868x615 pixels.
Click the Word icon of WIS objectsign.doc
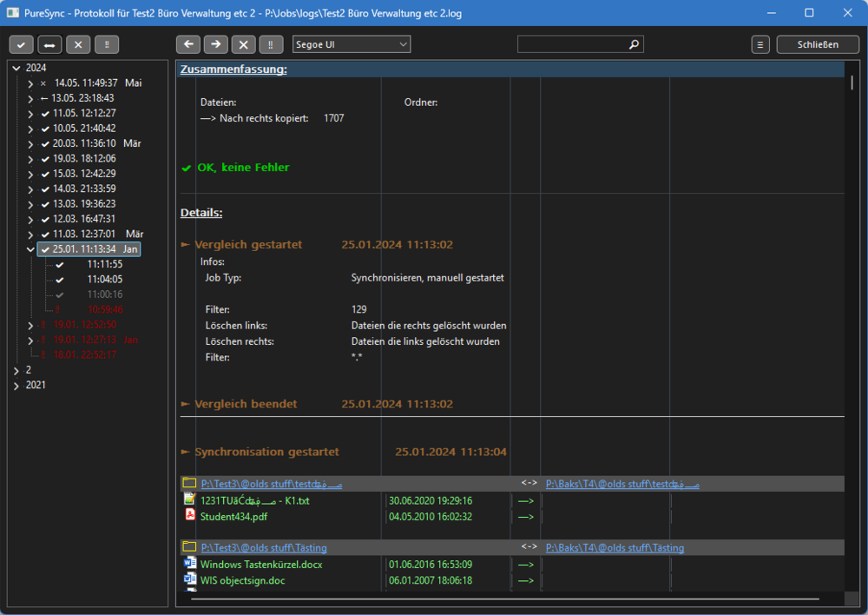(190, 579)
